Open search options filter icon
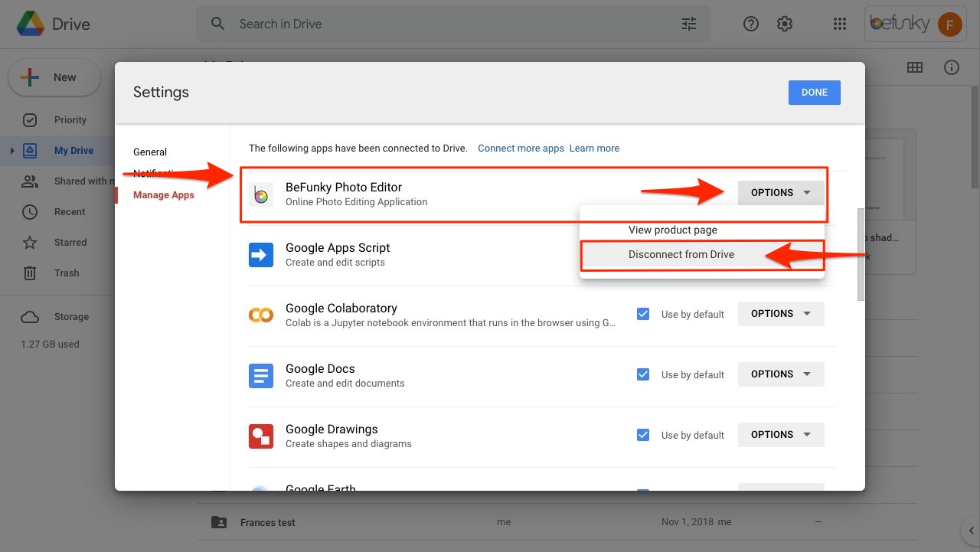The height and width of the screenshot is (552, 980). click(689, 24)
